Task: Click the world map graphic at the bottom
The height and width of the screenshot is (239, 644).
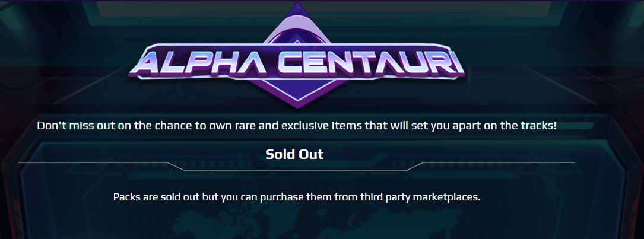Action: tap(296, 224)
